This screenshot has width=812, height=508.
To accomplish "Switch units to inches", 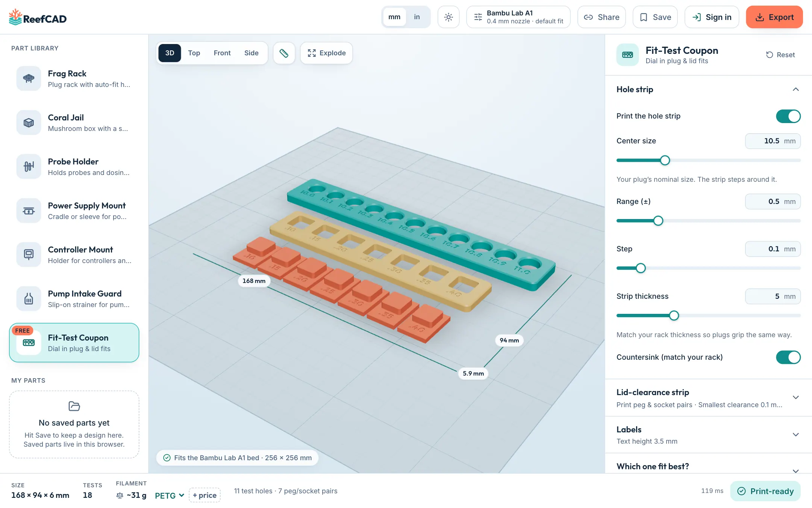I will 417,17.
